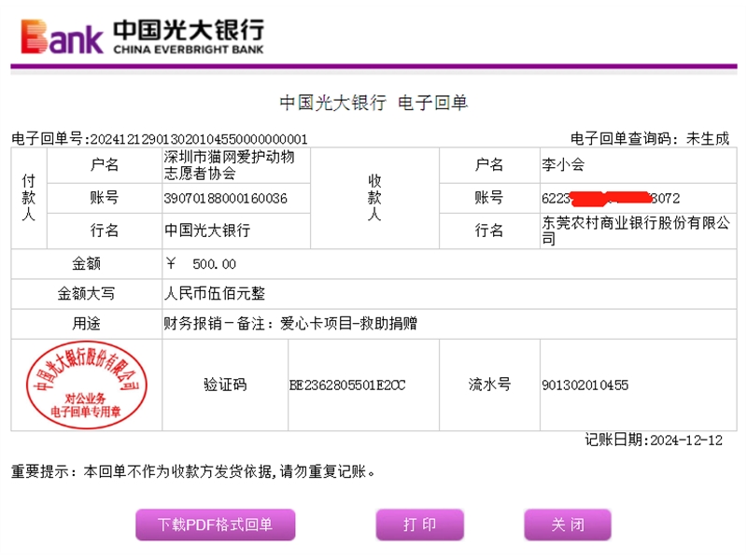Click the title 中国光大银行 电子回单

373,103
